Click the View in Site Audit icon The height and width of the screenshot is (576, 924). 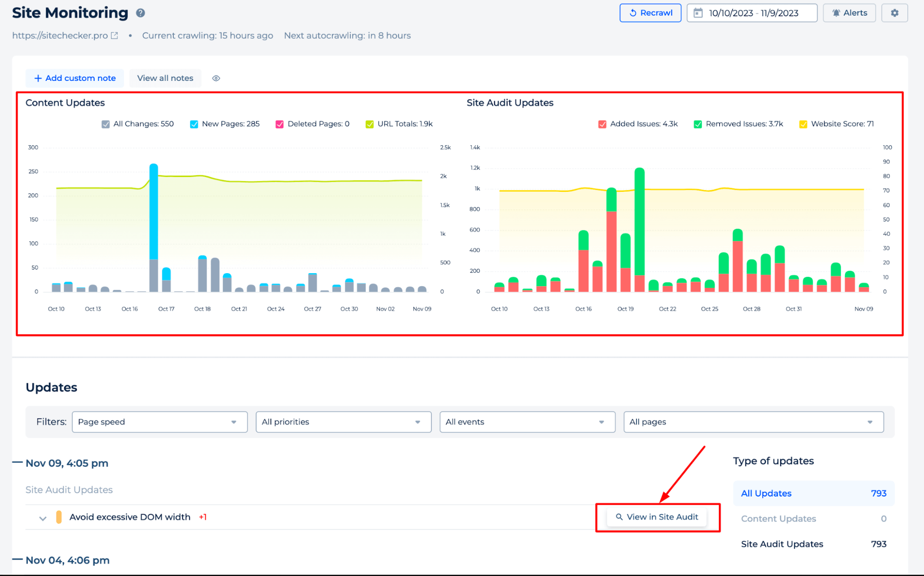coord(618,517)
